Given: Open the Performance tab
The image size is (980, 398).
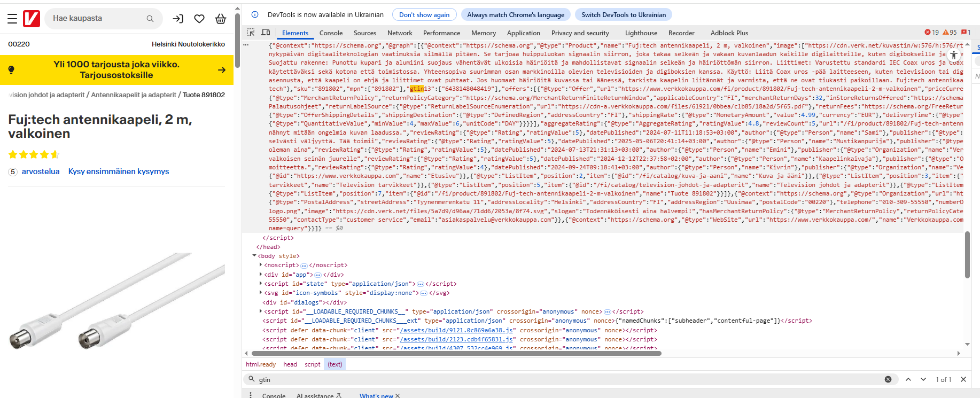Looking at the screenshot, I should pos(441,33).
